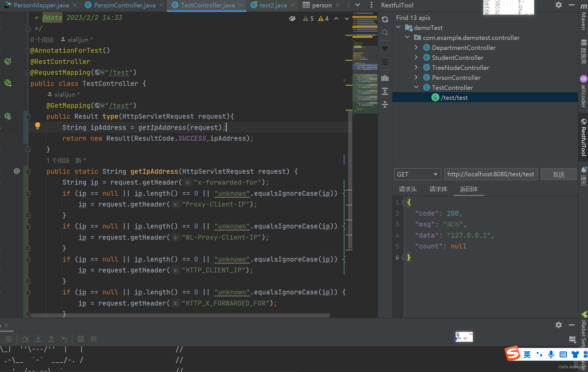Click the 0 个用法 usages hint
Image resolution: width=588 pixels, height=372 pixels.
tap(42, 40)
